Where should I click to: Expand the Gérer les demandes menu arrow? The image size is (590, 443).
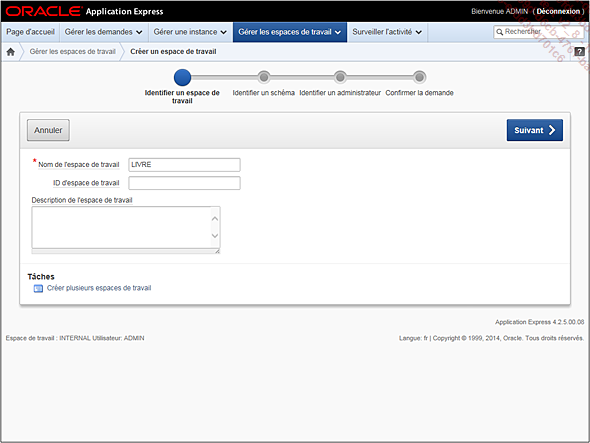[139, 32]
